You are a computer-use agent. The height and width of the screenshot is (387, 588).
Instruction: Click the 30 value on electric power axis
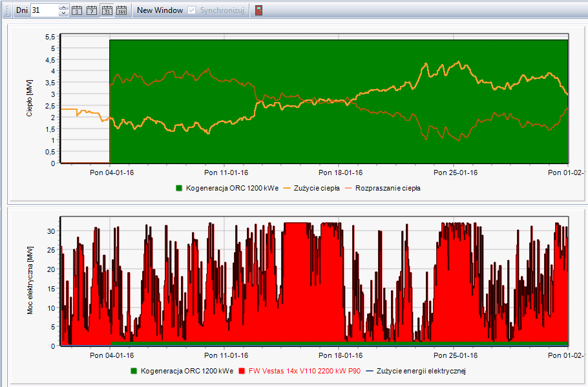tap(50, 231)
